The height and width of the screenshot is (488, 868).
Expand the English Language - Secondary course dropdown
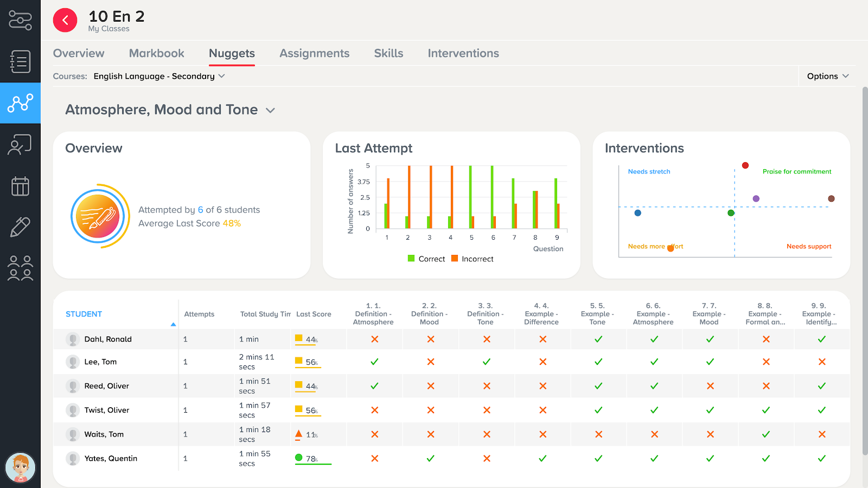pos(159,76)
